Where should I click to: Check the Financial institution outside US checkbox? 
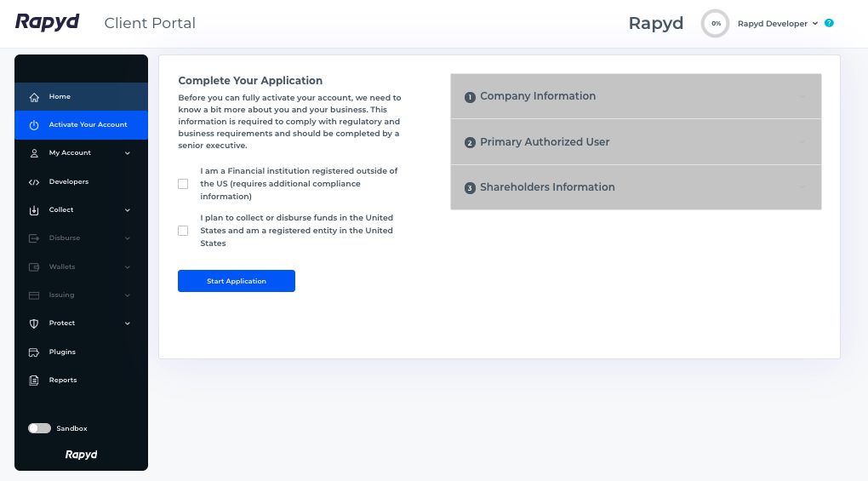pyautogui.click(x=183, y=184)
